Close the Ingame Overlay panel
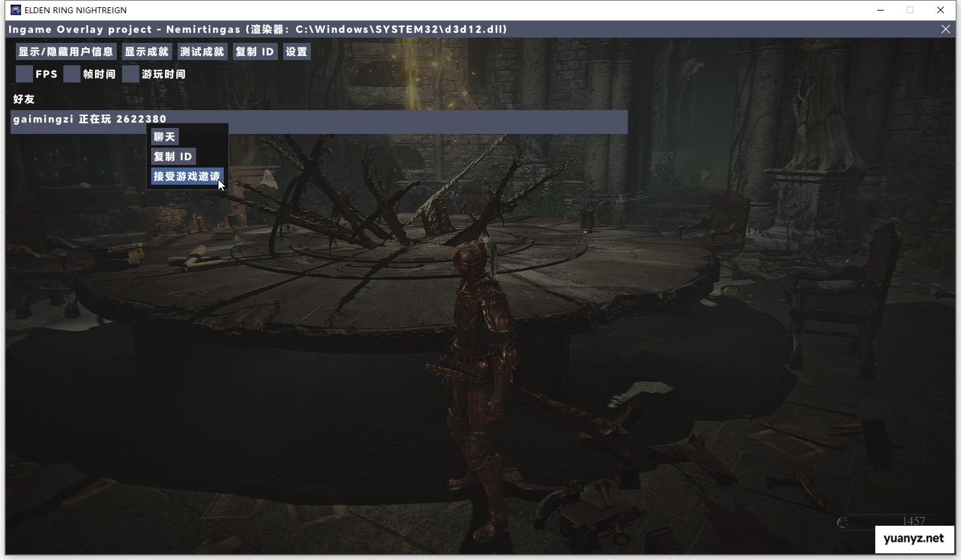Viewport: 961px width, 560px height. [x=946, y=29]
